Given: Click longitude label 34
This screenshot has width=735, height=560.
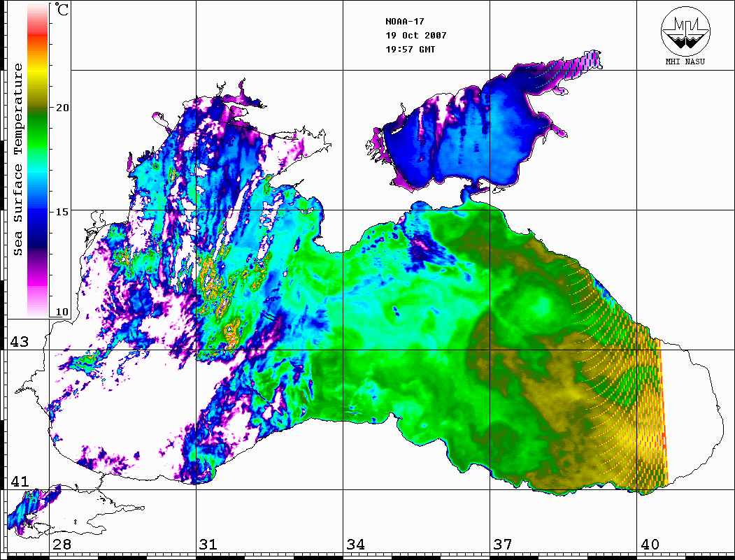Looking at the screenshot, I should pyautogui.click(x=356, y=545).
